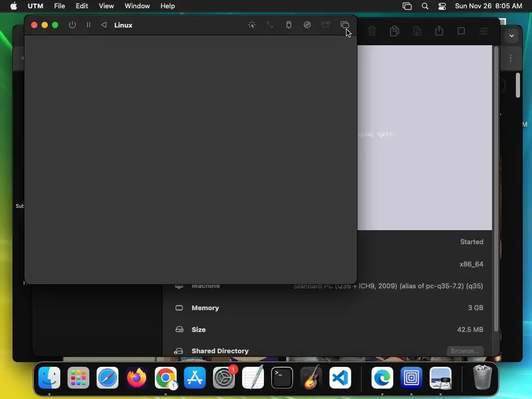Open the View menu
The width and height of the screenshot is (532, 399).
coord(106,6)
